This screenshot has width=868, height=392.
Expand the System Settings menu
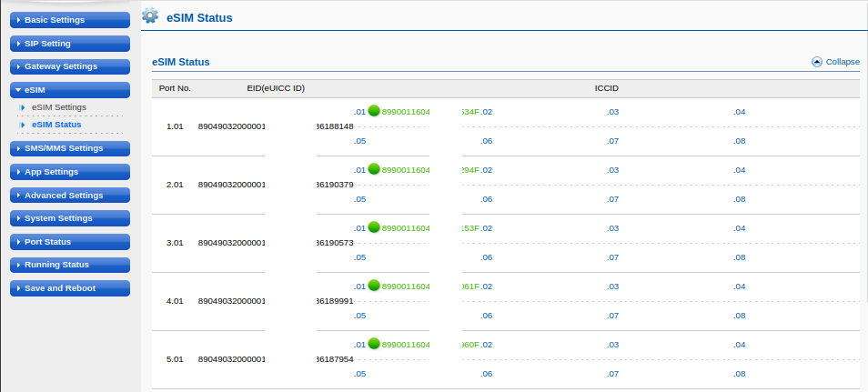(70, 218)
